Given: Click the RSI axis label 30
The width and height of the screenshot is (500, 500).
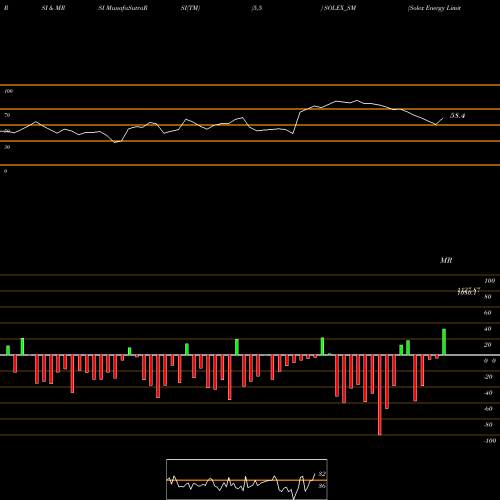Looking at the screenshot, I should click(x=7, y=147).
